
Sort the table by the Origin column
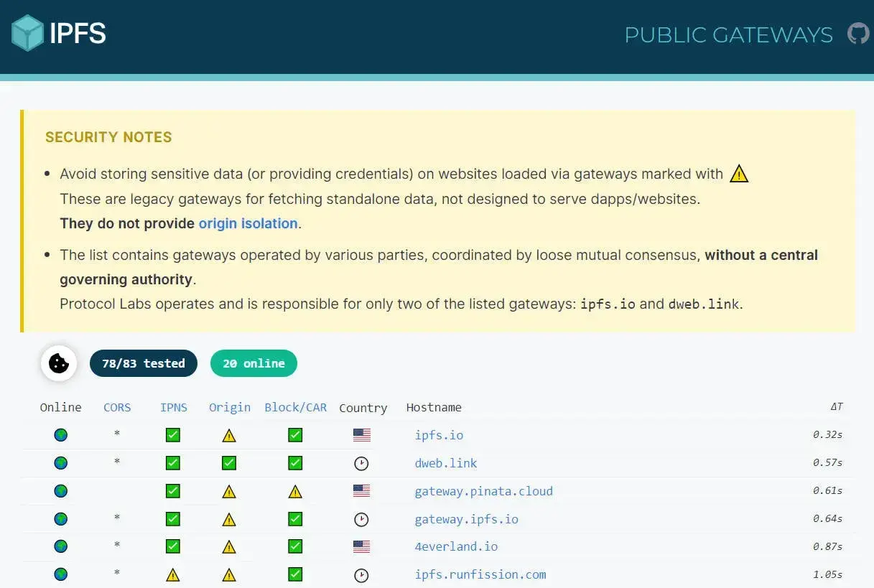[x=229, y=407]
